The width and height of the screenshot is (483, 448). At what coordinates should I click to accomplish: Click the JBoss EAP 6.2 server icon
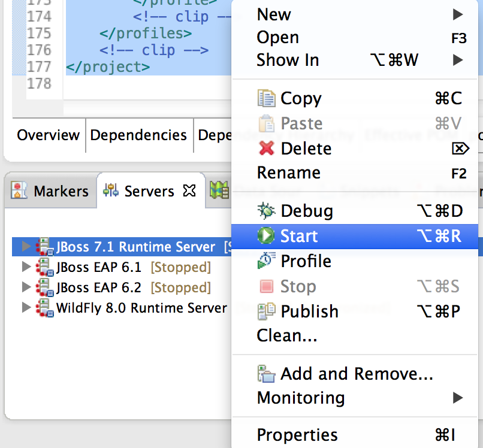pos(45,287)
